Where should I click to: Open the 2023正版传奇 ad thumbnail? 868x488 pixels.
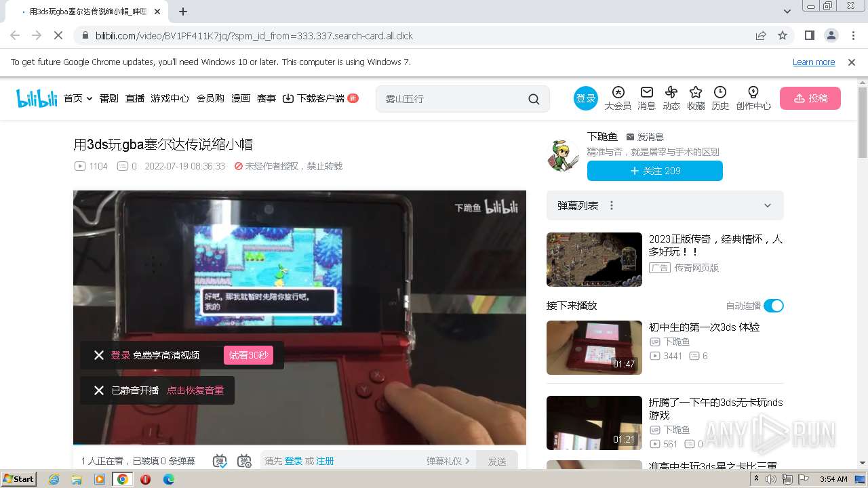click(594, 260)
